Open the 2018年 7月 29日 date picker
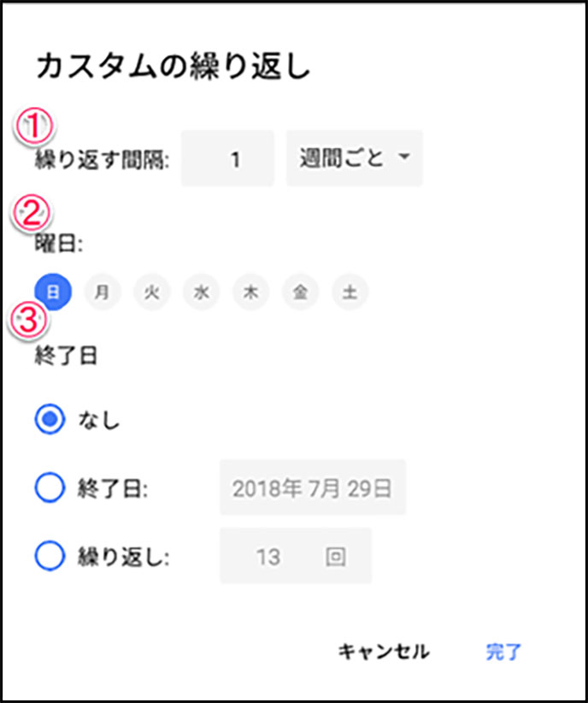The height and width of the screenshot is (703, 588). point(313,487)
